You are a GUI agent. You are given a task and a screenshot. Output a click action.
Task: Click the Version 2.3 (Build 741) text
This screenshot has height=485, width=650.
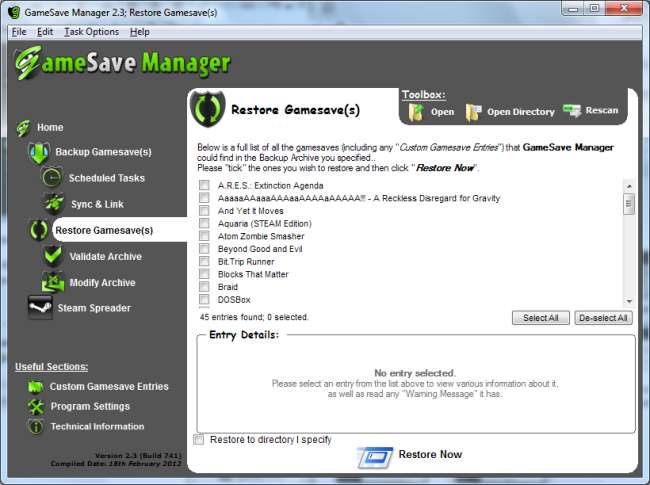138,456
